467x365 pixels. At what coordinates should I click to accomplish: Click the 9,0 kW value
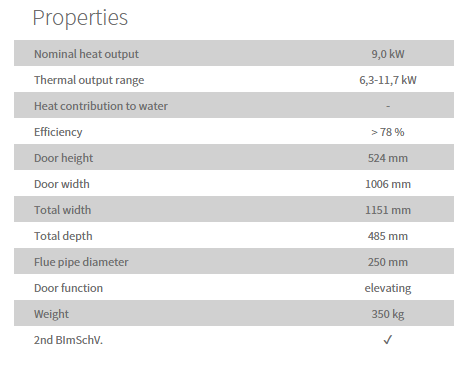(388, 54)
